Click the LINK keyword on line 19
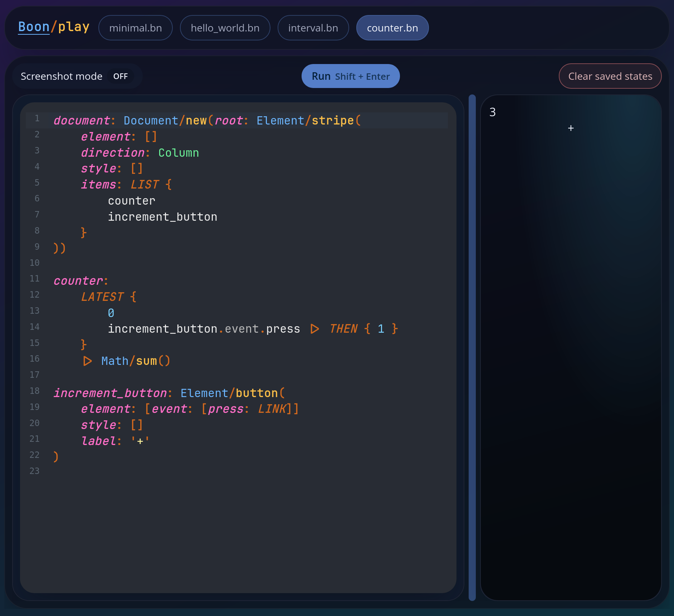 pyautogui.click(x=272, y=409)
